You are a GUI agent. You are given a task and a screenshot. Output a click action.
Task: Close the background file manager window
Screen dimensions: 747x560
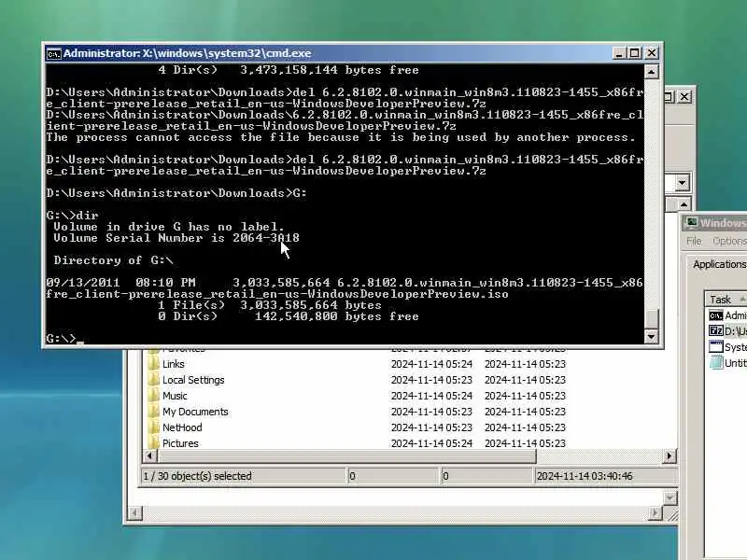coord(684,97)
